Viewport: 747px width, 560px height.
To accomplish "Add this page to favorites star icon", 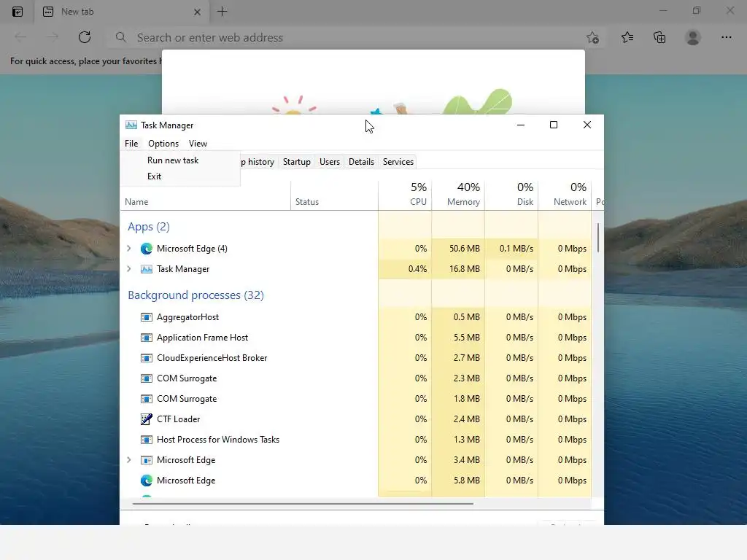I will tap(592, 37).
